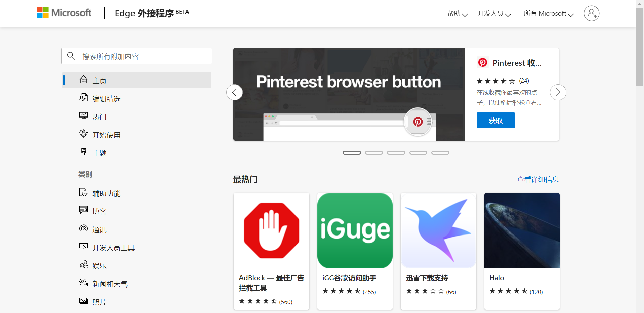The width and height of the screenshot is (644, 313).
Task: Click the Halo planet thumbnail
Action: [522, 230]
